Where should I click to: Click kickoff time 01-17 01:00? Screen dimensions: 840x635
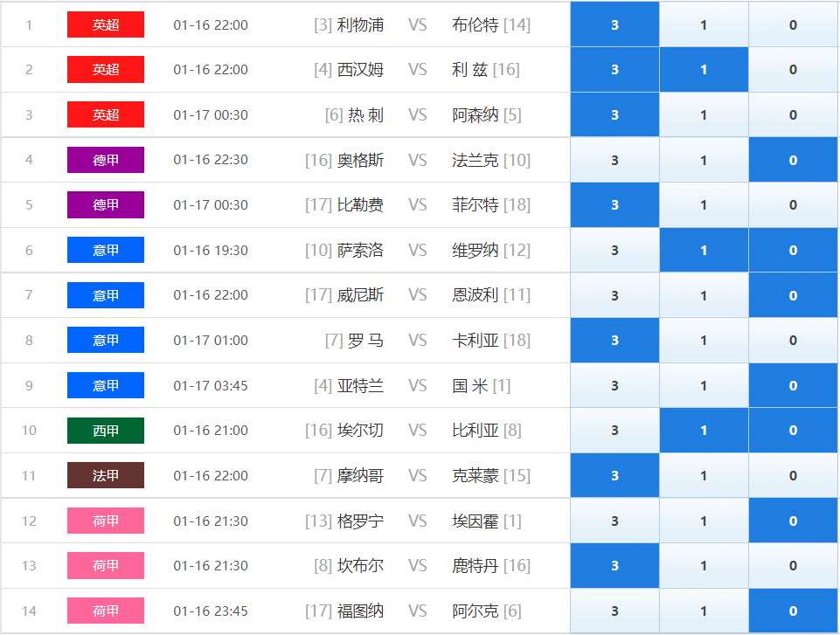pos(211,340)
